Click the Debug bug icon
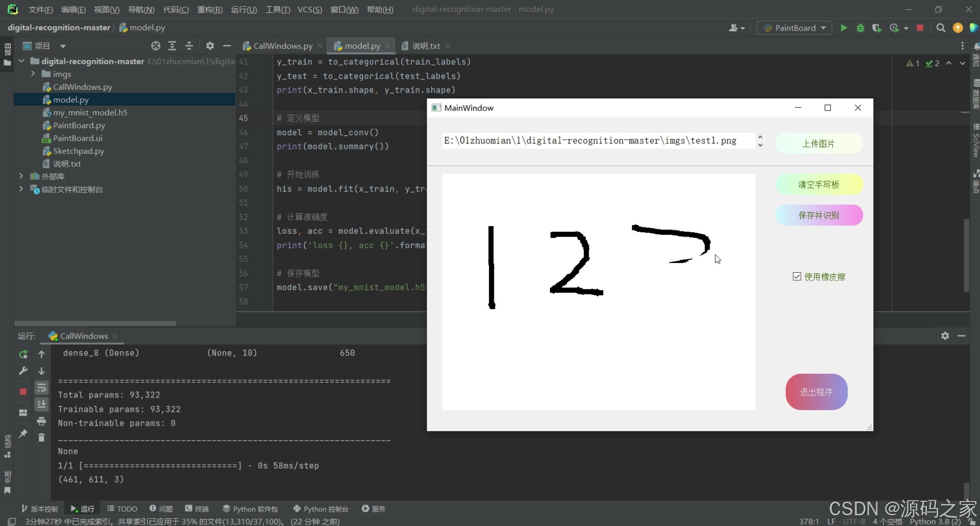Image resolution: width=980 pixels, height=526 pixels. [860, 28]
